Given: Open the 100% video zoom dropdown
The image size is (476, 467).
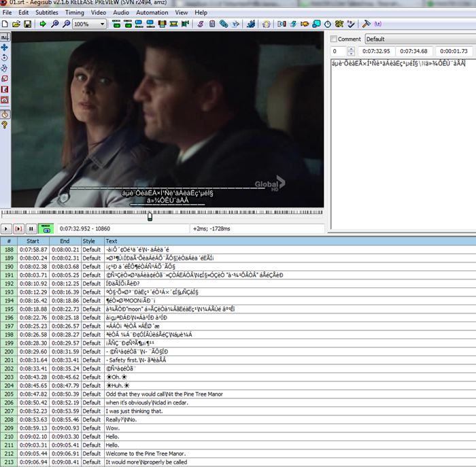Looking at the screenshot, I should (89, 24).
